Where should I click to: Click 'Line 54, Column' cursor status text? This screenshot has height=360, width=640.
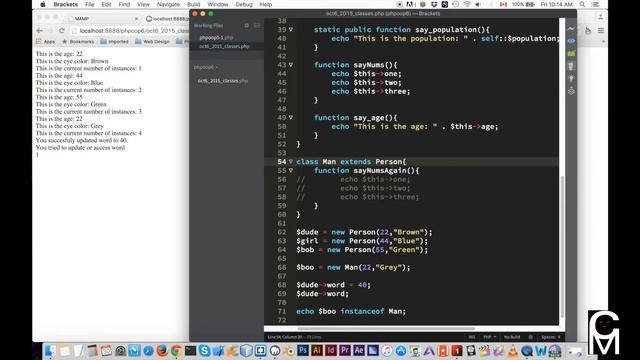[285, 337]
